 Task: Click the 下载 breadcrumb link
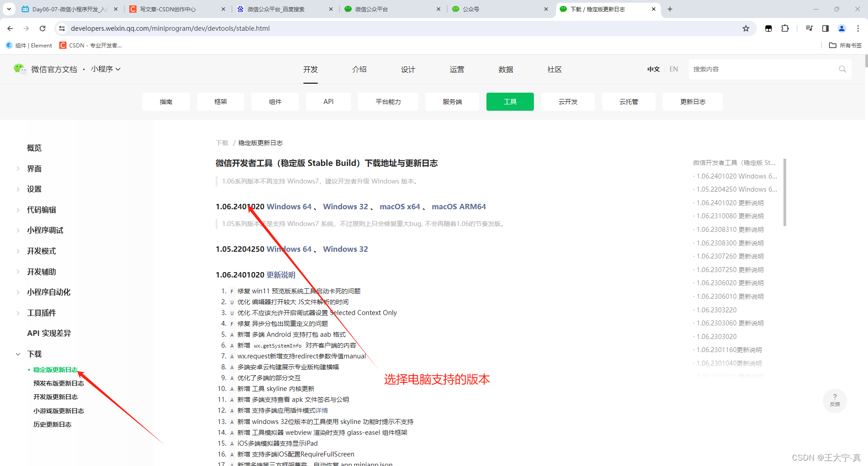click(x=222, y=143)
